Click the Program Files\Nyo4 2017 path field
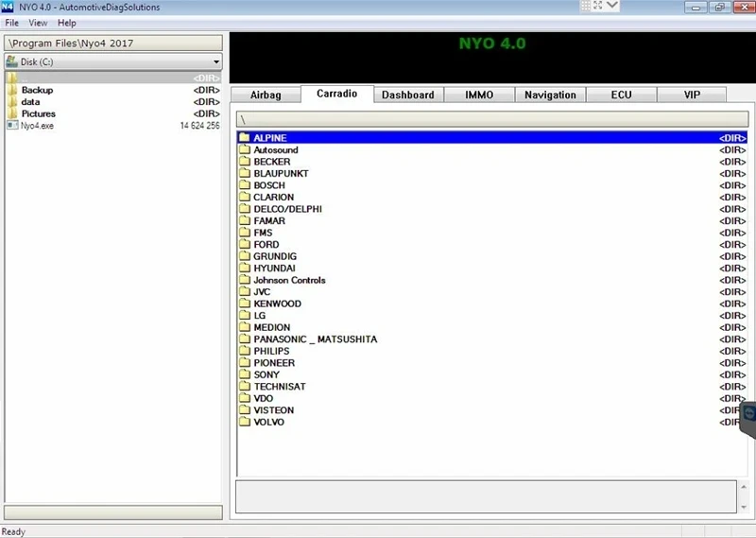The width and height of the screenshot is (756, 538). tap(113, 43)
